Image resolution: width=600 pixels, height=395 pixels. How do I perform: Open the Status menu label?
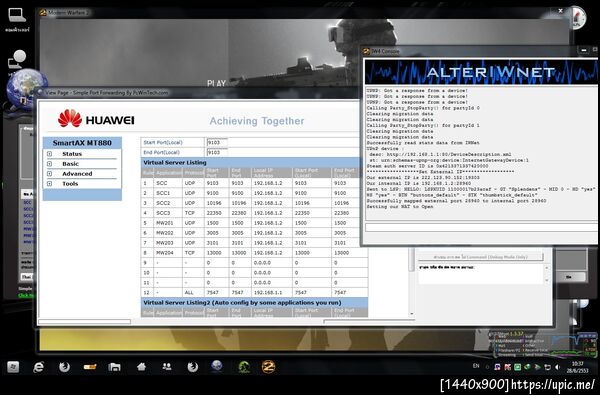click(72, 154)
